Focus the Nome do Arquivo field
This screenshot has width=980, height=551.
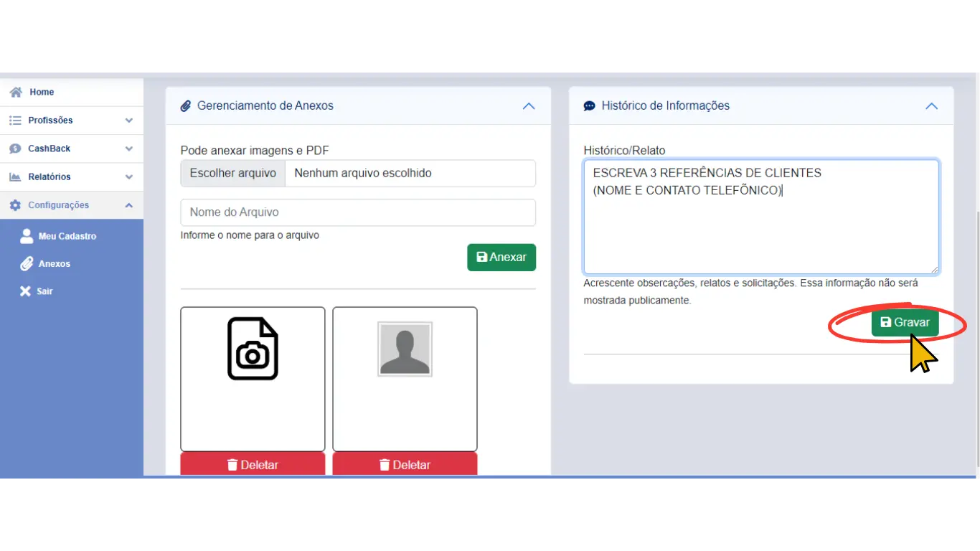358,212
